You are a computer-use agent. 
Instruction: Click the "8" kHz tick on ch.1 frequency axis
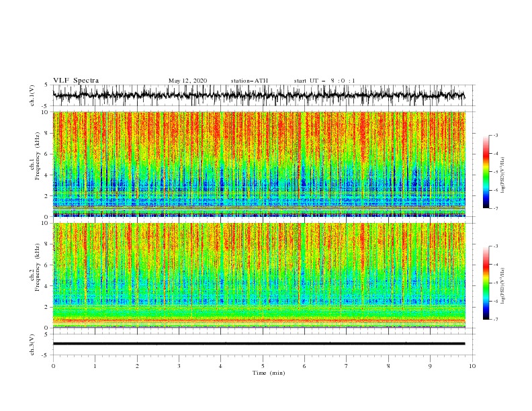(x=47, y=133)
